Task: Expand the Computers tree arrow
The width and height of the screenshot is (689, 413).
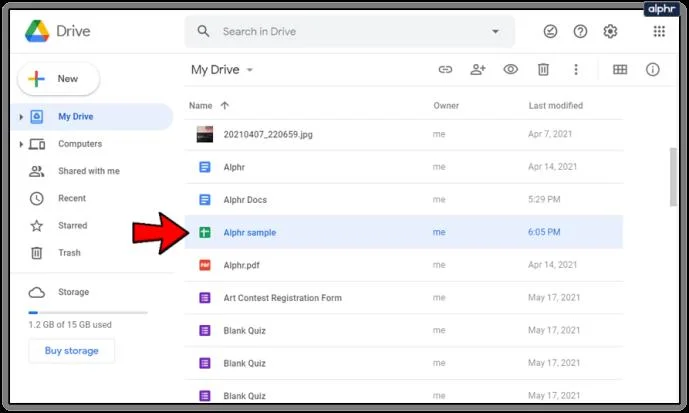Action: click(21, 144)
